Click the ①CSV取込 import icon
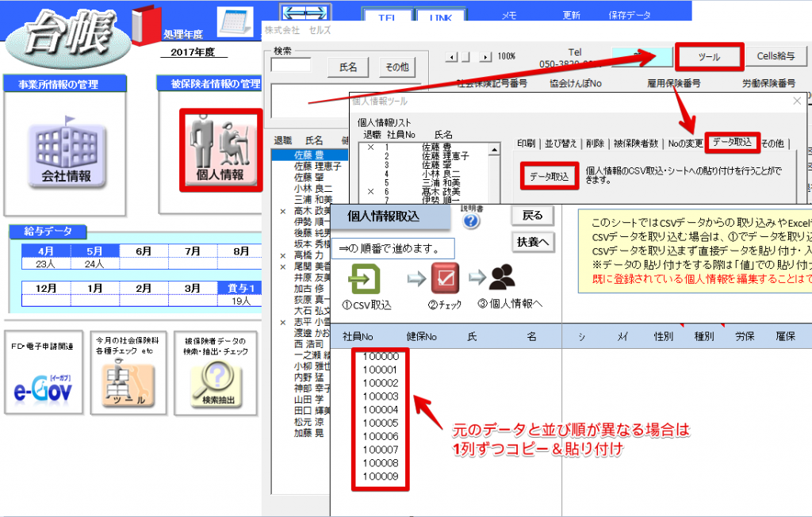Screen dimensions: 812x517 coord(365,280)
